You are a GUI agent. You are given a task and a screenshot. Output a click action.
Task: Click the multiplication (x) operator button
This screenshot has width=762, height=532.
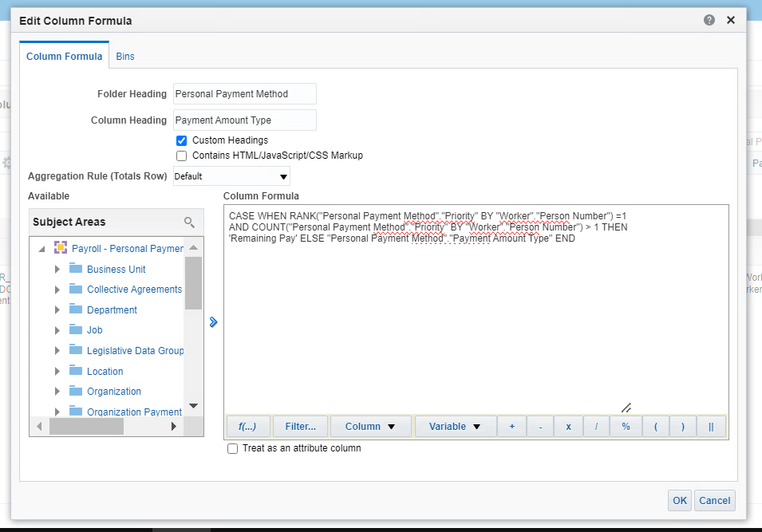pos(568,426)
